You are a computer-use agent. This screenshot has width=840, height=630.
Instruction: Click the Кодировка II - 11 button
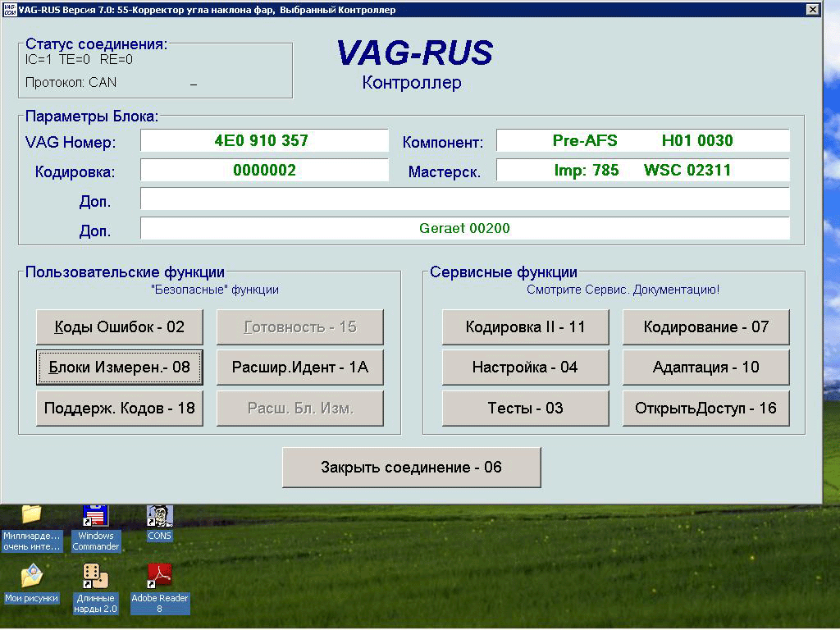pos(525,327)
